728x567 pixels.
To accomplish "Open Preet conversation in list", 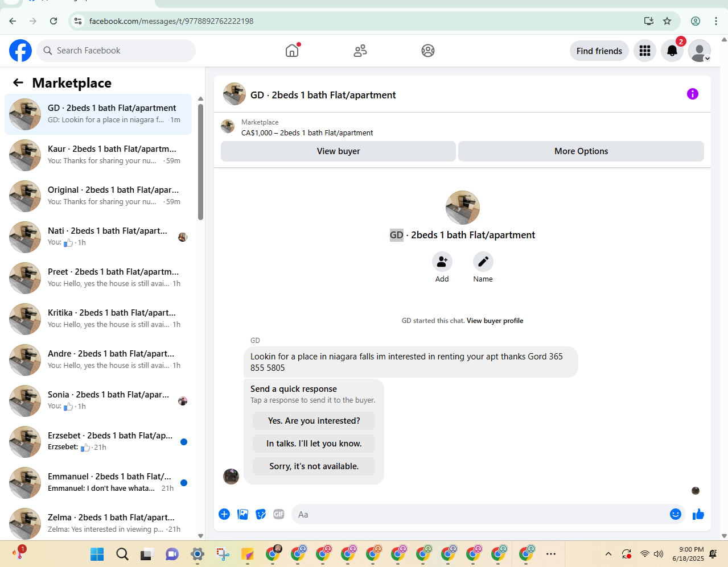I will [x=98, y=278].
